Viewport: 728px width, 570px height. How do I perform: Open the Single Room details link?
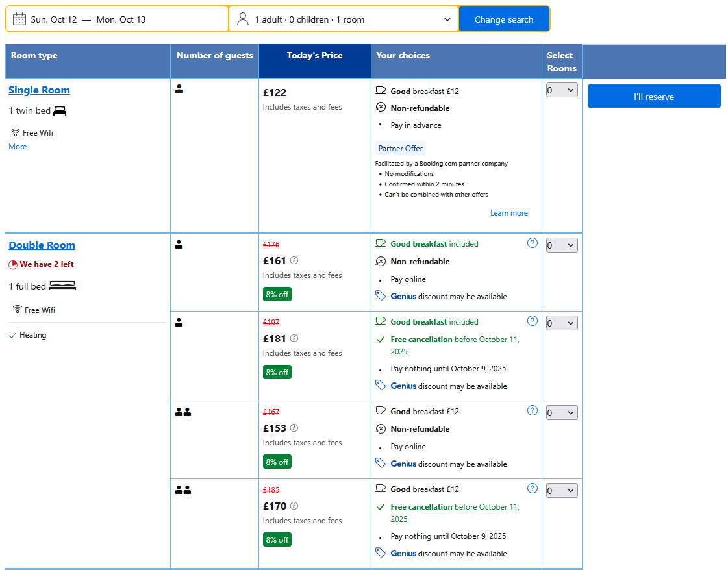(39, 90)
